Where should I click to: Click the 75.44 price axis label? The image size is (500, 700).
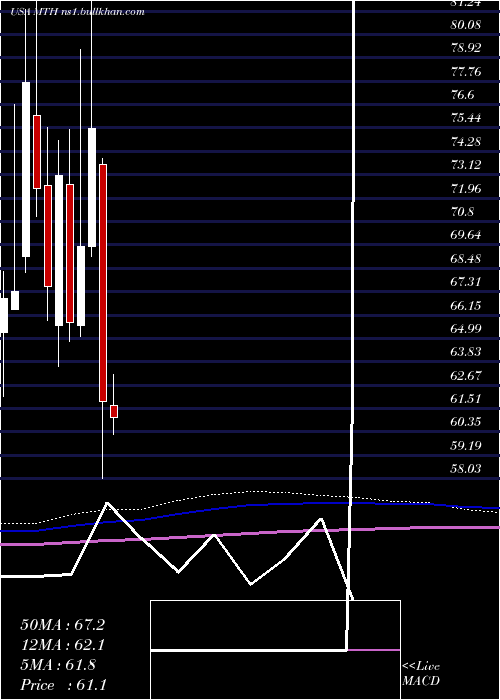pyautogui.click(x=466, y=118)
